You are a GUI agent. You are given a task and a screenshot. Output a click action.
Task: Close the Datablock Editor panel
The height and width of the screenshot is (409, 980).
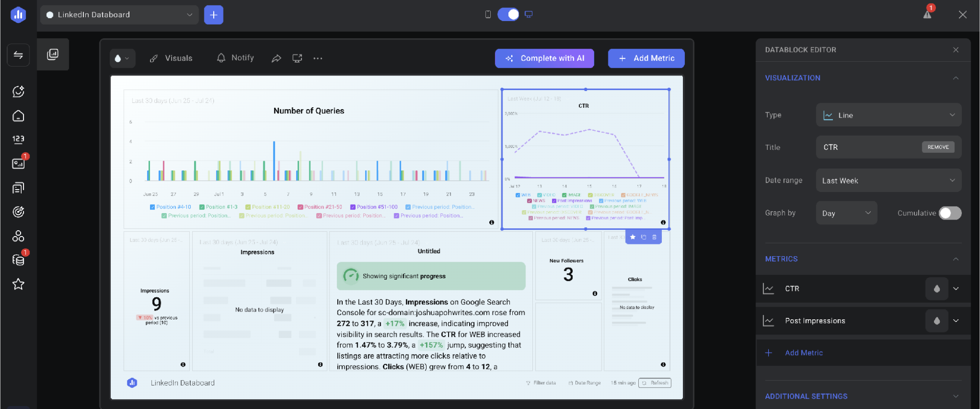955,50
